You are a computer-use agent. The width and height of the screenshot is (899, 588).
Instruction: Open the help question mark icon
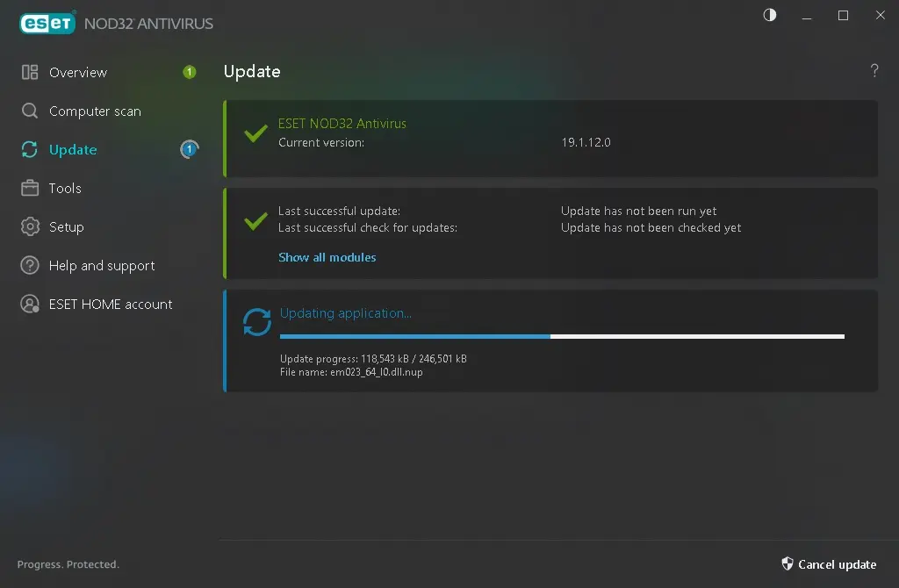pyautogui.click(x=874, y=70)
